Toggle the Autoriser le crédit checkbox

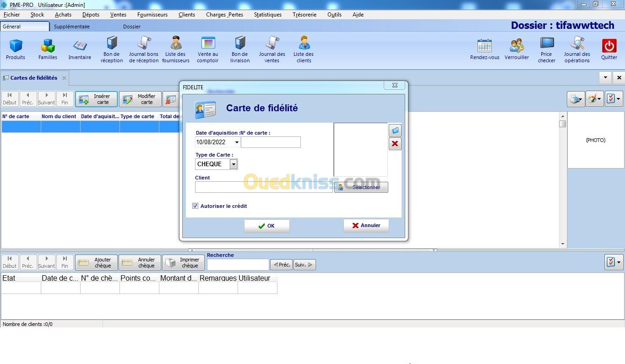(x=196, y=206)
